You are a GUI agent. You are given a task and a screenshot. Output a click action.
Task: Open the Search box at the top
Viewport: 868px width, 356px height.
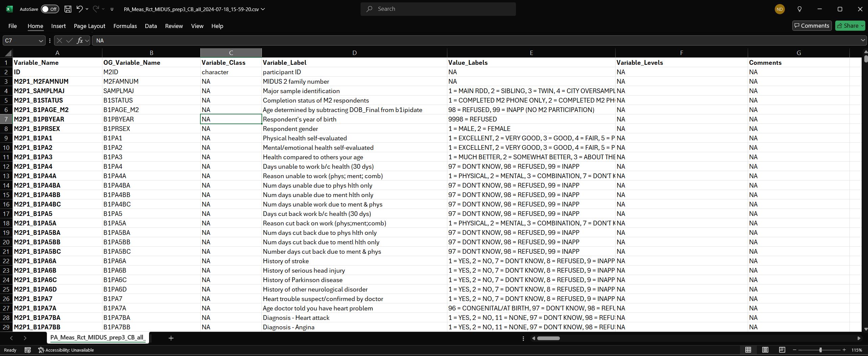tap(438, 9)
